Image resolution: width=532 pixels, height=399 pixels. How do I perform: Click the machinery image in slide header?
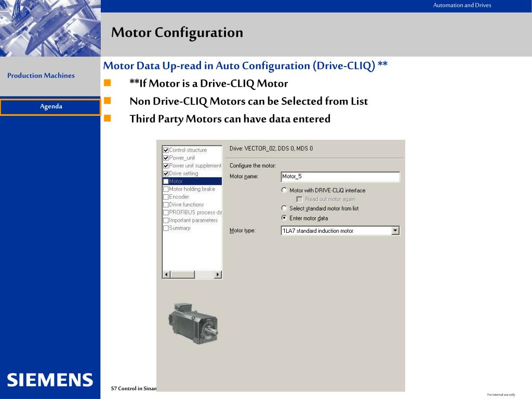(50, 28)
